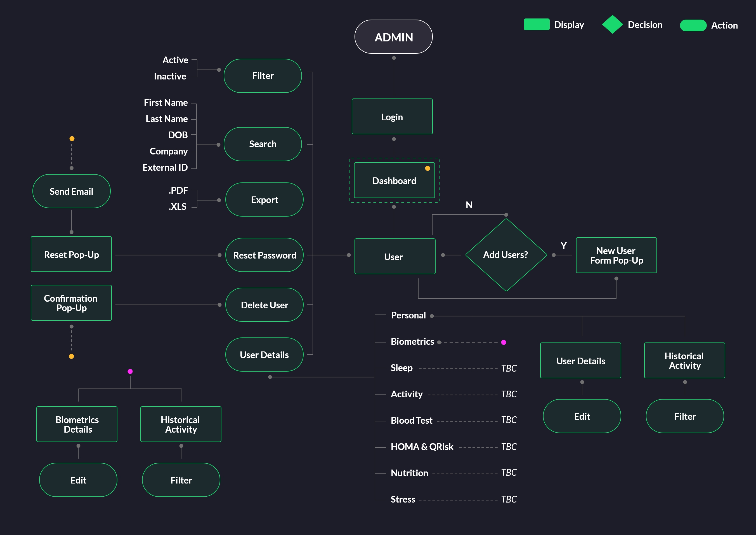Click the External ID search field label
The width and height of the screenshot is (756, 535).
(165, 167)
